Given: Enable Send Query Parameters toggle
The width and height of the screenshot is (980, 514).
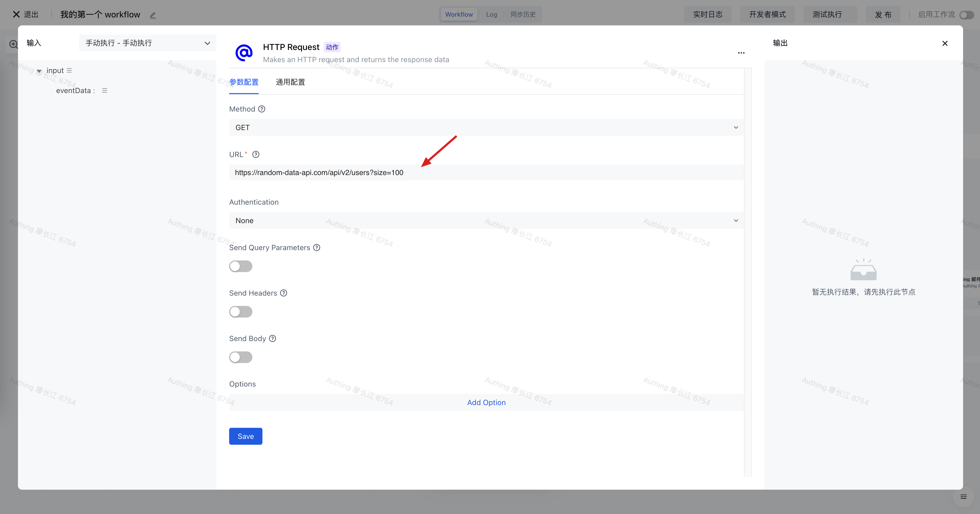Looking at the screenshot, I should [241, 266].
